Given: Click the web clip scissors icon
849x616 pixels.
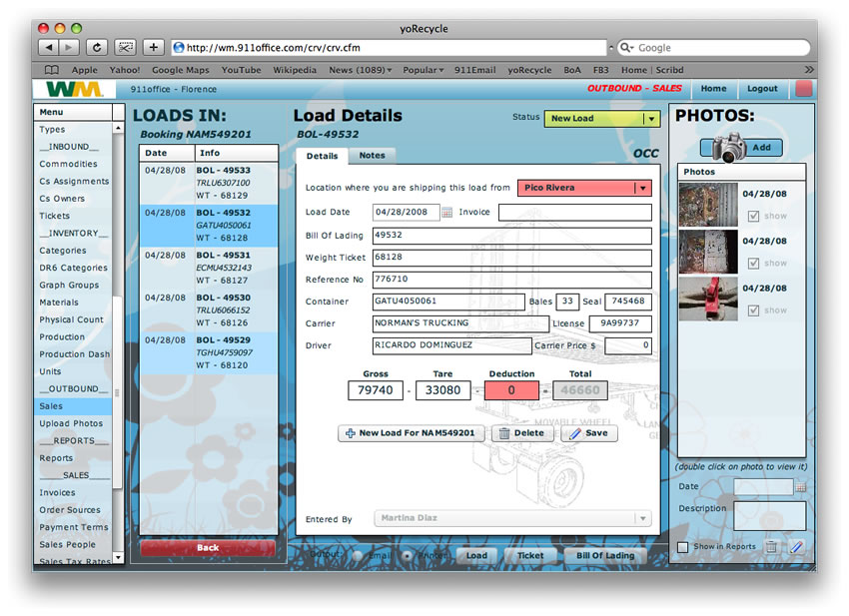Looking at the screenshot, I should (x=125, y=48).
